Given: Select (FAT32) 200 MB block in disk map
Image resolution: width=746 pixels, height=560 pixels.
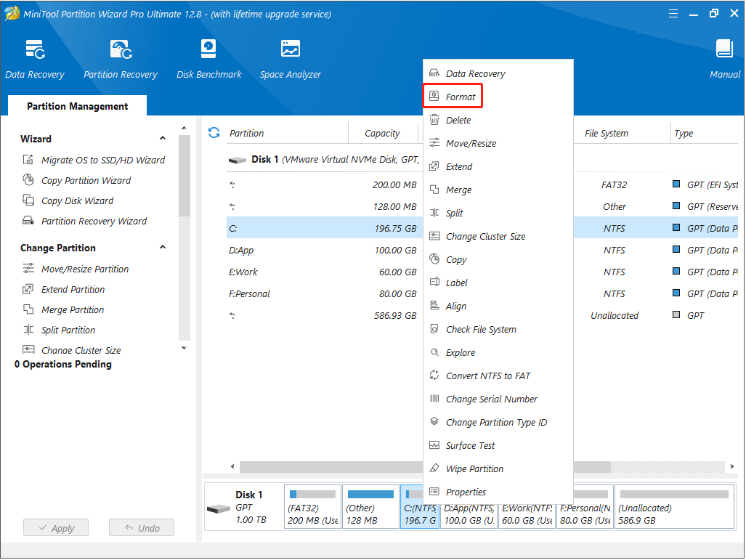Looking at the screenshot, I should pos(312,507).
